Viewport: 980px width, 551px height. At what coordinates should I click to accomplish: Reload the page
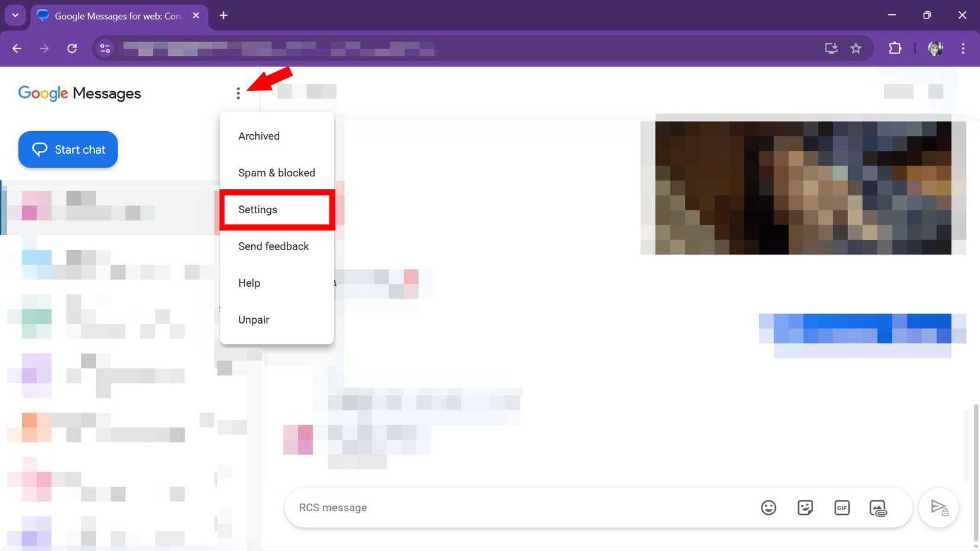point(72,49)
